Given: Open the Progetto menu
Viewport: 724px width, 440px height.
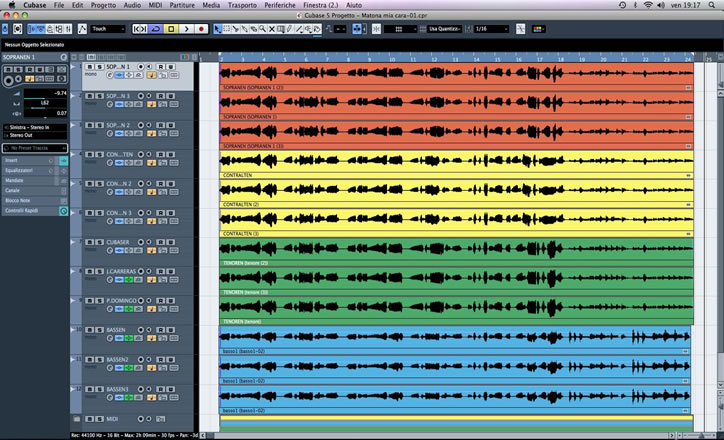Looking at the screenshot, I should click(103, 5).
